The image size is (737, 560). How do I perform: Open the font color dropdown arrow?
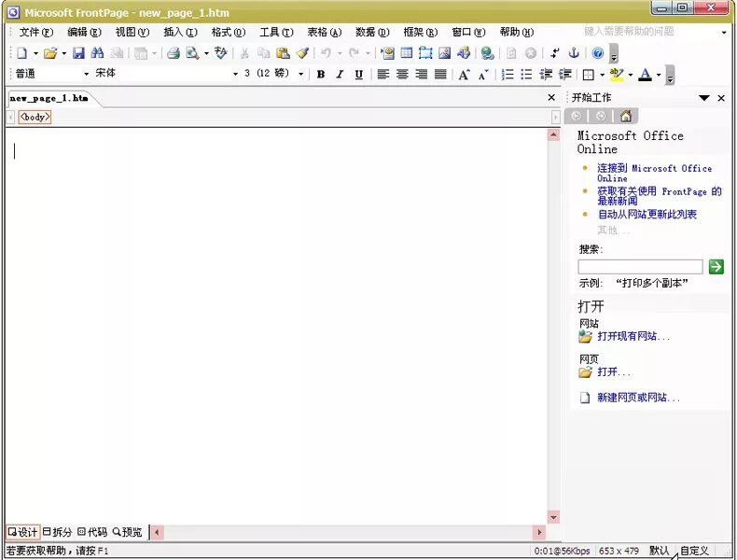tap(659, 75)
